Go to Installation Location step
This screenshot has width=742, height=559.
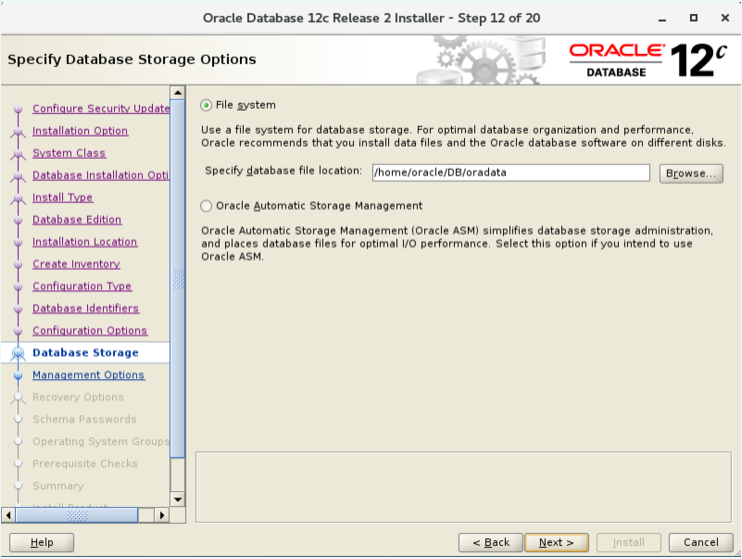[85, 242]
